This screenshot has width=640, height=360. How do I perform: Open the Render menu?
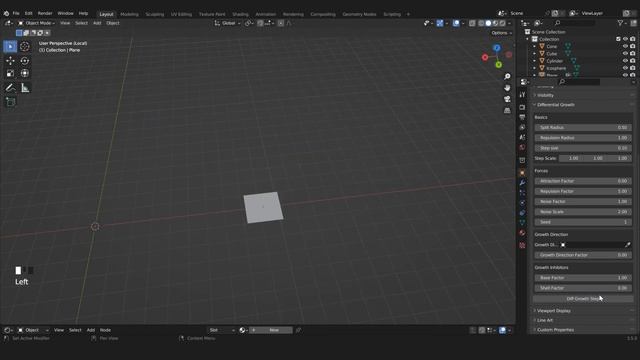[45, 13]
